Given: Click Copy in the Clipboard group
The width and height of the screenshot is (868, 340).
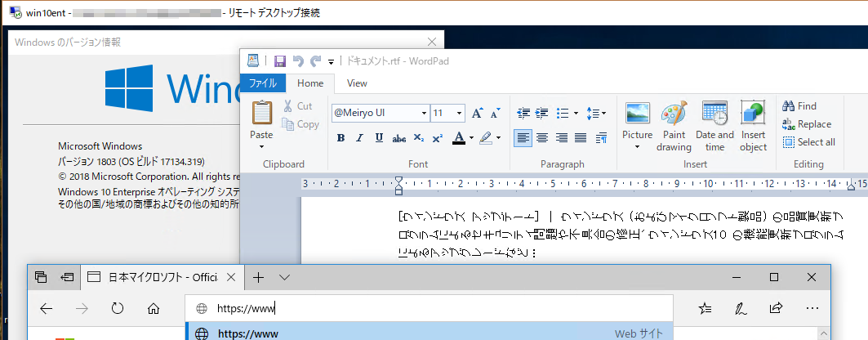Looking at the screenshot, I should [x=300, y=124].
